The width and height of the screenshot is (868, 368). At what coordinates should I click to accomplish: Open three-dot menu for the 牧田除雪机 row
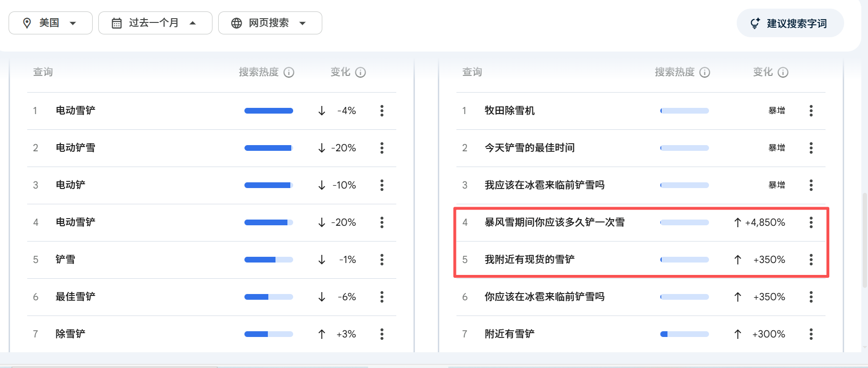(811, 111)
